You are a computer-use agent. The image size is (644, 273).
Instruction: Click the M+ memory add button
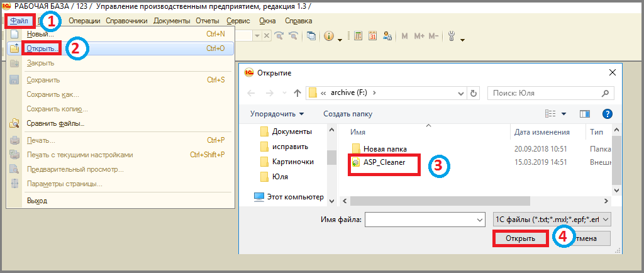419,36
